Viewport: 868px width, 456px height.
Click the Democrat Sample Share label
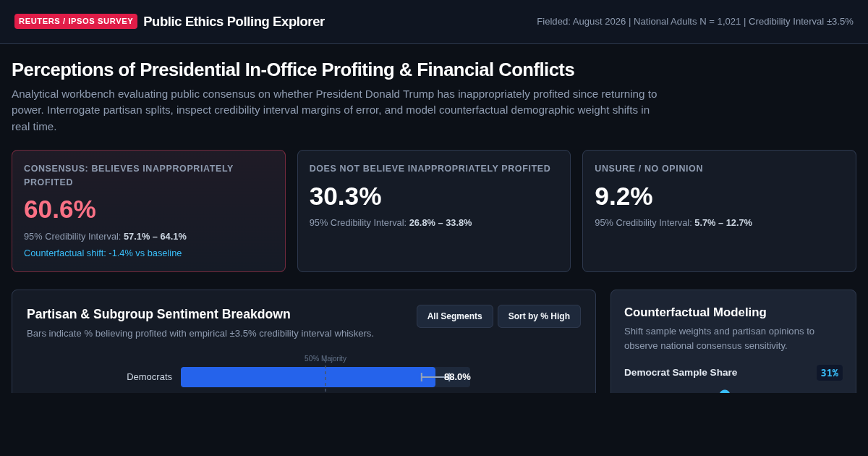[x=681, y=373]
